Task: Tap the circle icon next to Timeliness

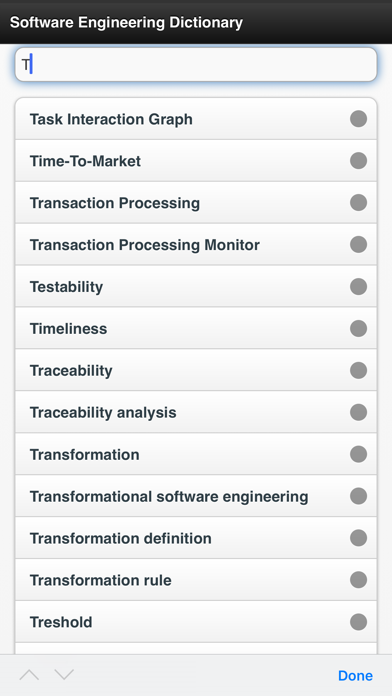Action: pyautogui.click(x=358, y=328)
